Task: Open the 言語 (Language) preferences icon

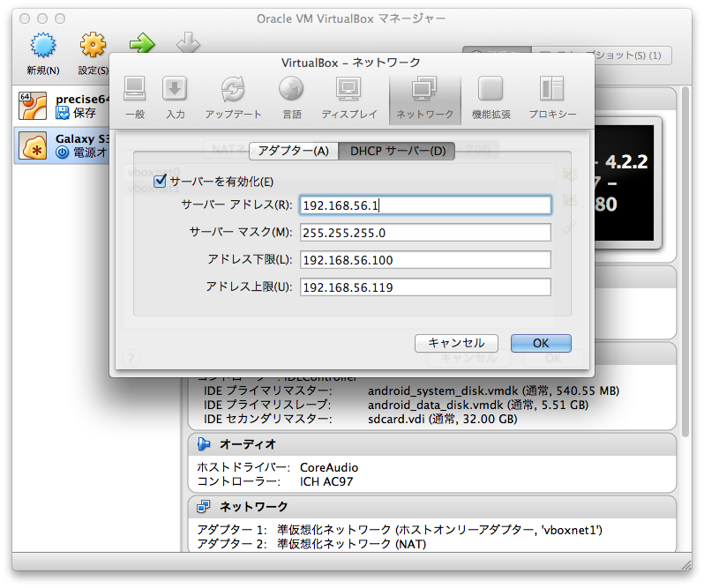Action: (291, 98)
